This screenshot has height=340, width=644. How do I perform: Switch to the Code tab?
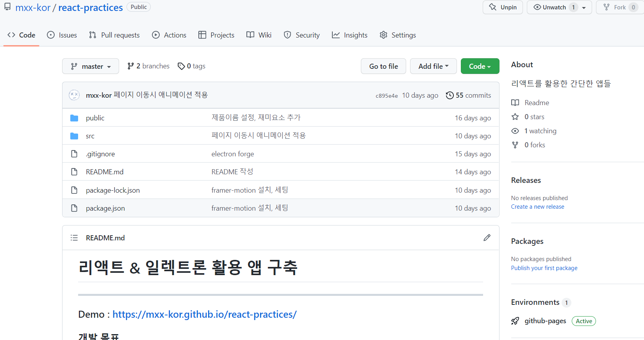click(x=21, y=35)
